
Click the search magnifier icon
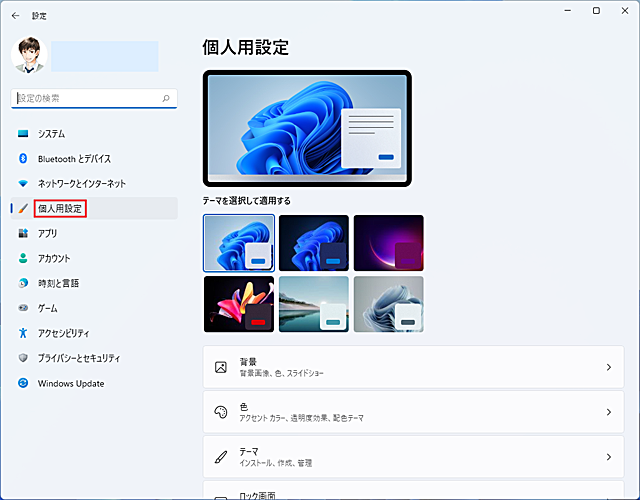pos(166,98)
